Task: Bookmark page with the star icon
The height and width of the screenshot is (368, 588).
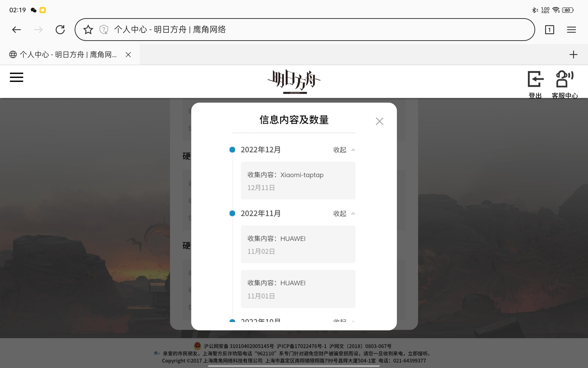Action: [88, 30]
